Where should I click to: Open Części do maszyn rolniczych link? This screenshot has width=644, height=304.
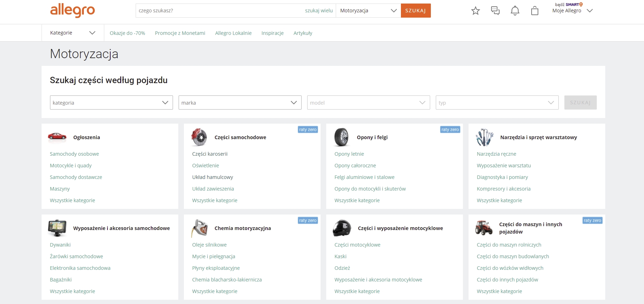click(x=509, y=245)
